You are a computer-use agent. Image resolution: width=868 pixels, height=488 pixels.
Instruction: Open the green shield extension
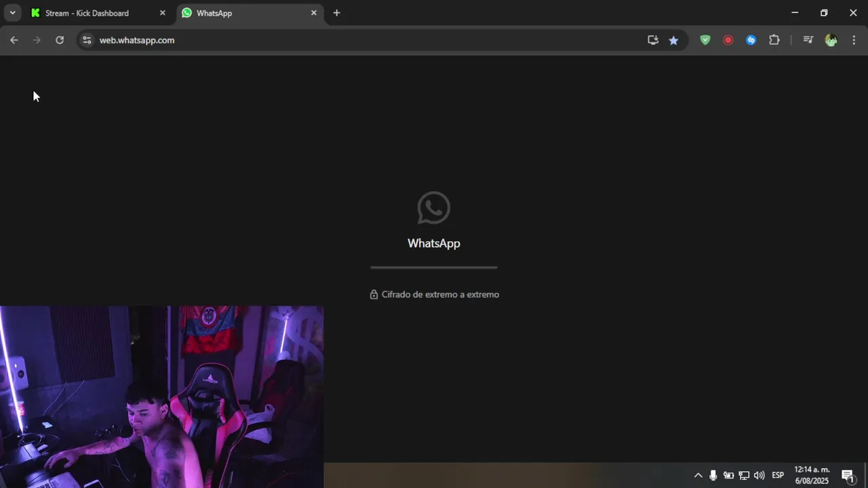coord(705,40)
